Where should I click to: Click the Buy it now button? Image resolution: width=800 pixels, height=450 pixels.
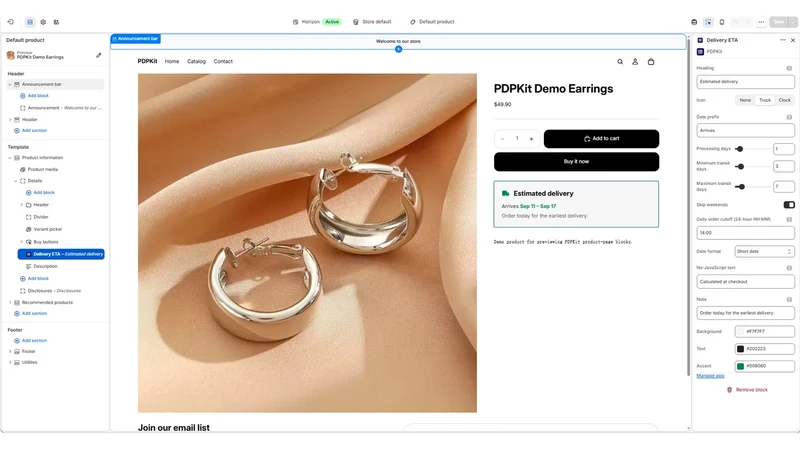(x=576, y=162)
